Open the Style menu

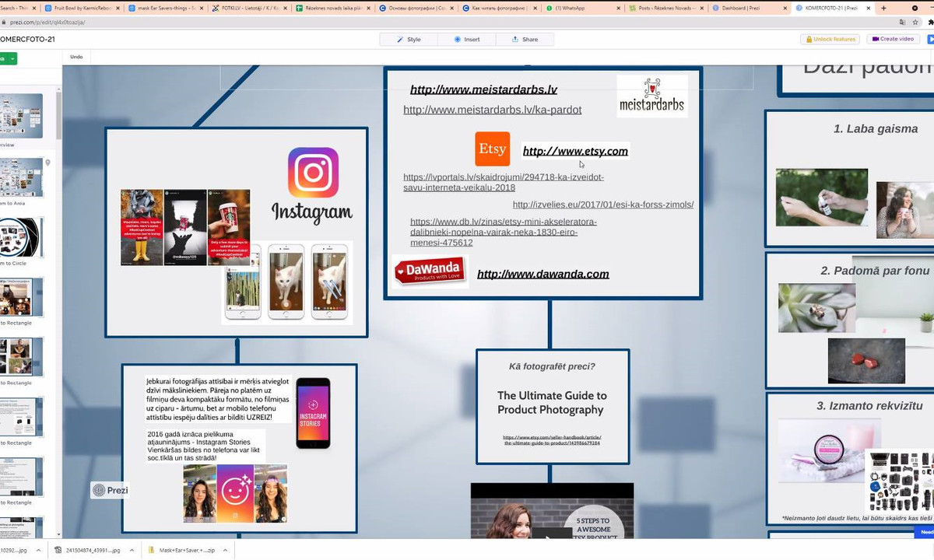tap(409, 39)
